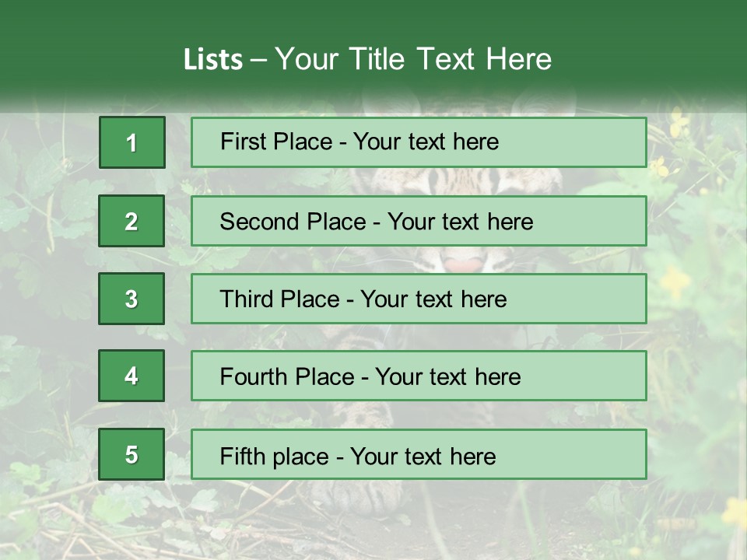Screen dimensions: 747x560
Task: Click the number 5 green box
Action: (132, 454)
